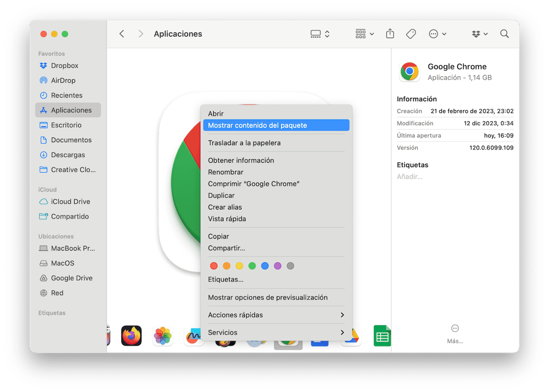549x392 pixels.
Task: Apply the purple tag color
Action: 278,266
